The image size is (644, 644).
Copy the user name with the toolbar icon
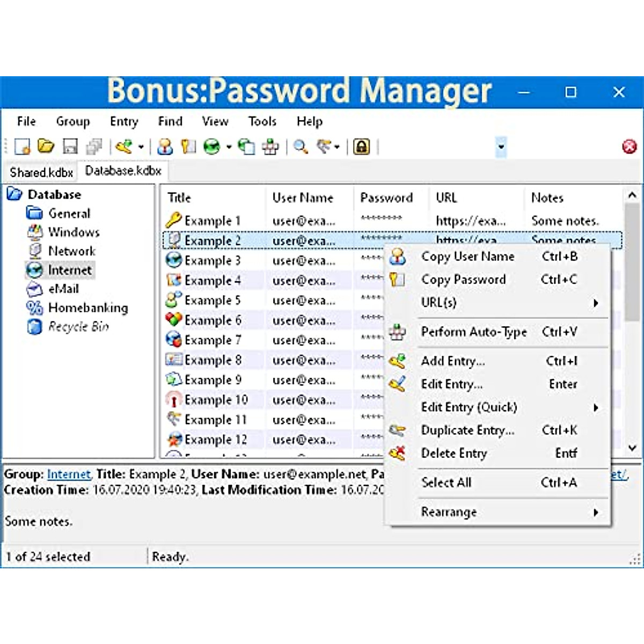click(x=164, y=147)
